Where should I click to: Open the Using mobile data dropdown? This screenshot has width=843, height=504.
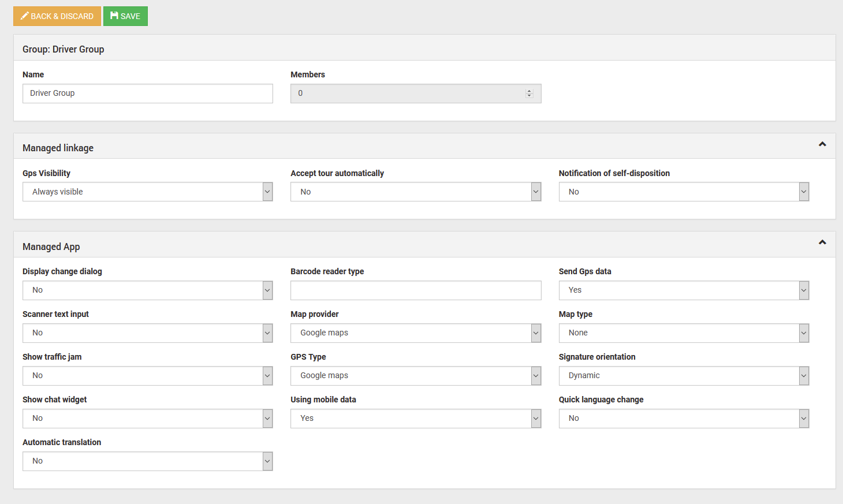pyautogui.click(x=415, y=419)
